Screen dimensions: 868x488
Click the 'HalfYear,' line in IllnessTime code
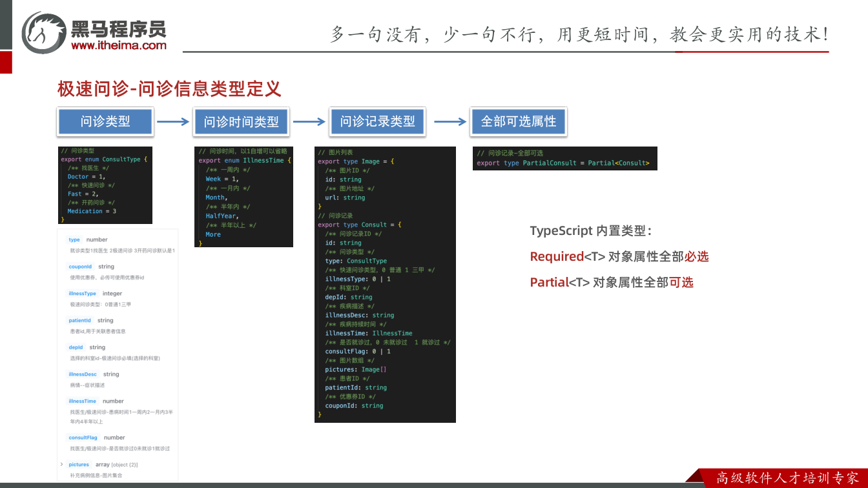222,216
